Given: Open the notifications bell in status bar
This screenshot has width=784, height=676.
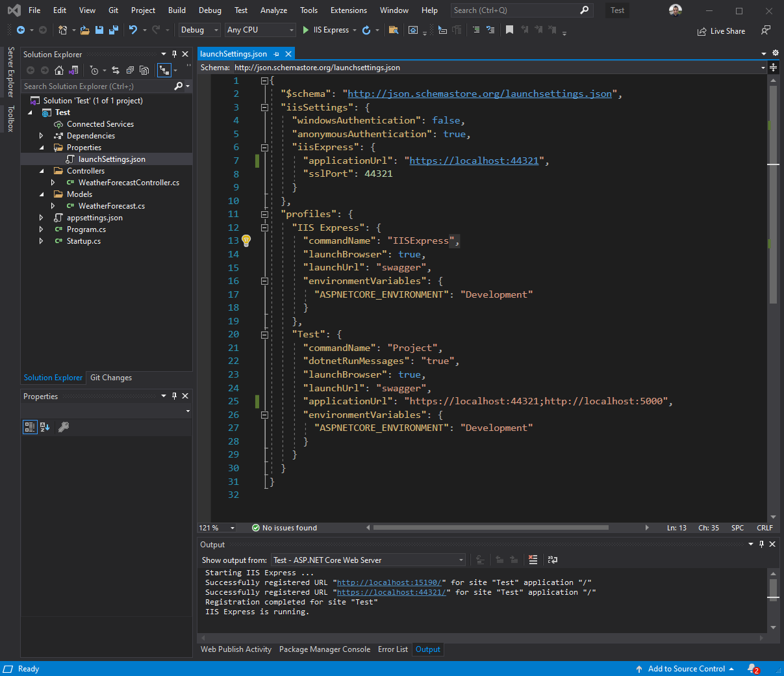Looking at the screenshot, I should click(753, 669).
